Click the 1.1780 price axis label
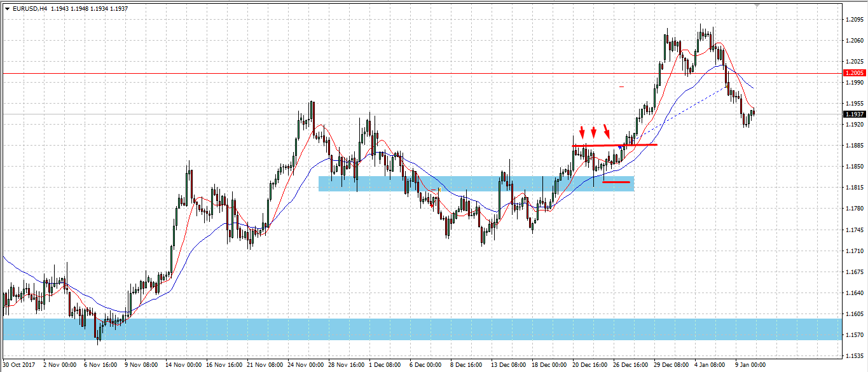The image size is (868, 372). click(853, 209)
